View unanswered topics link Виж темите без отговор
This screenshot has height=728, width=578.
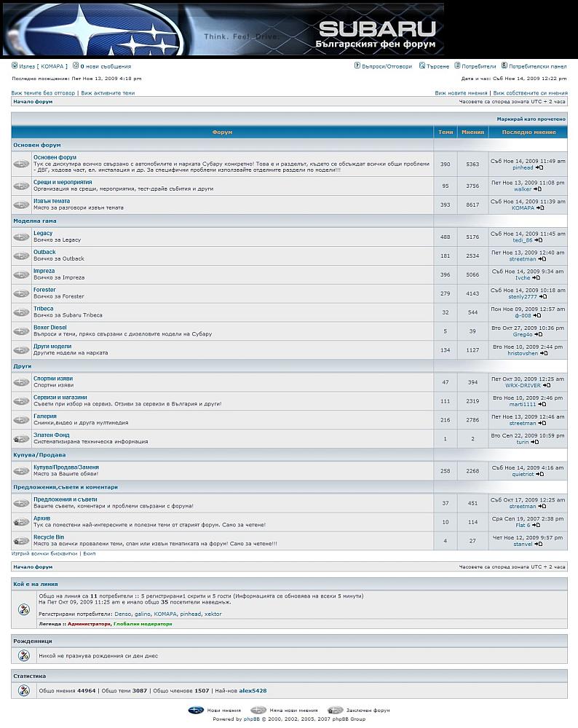point(43,93)
